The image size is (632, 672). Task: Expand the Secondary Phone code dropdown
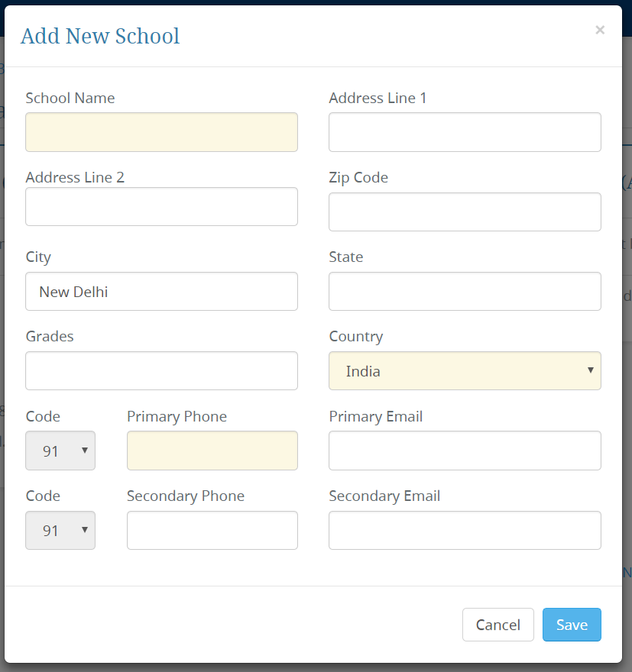(60, 530)
